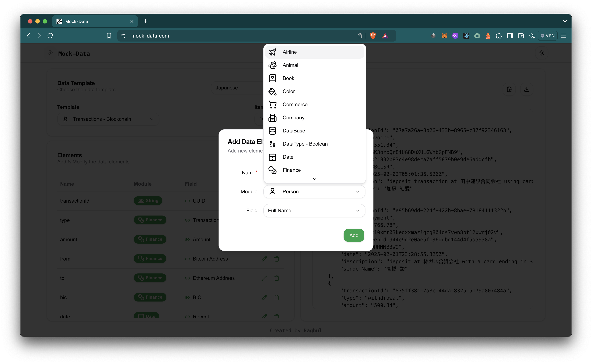
Task: Reload the page with refresh icon
Action: tap(50, 36)
